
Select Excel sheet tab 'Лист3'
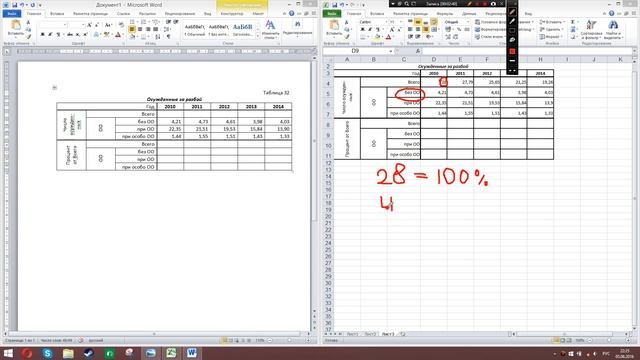(x=387, y=334)
